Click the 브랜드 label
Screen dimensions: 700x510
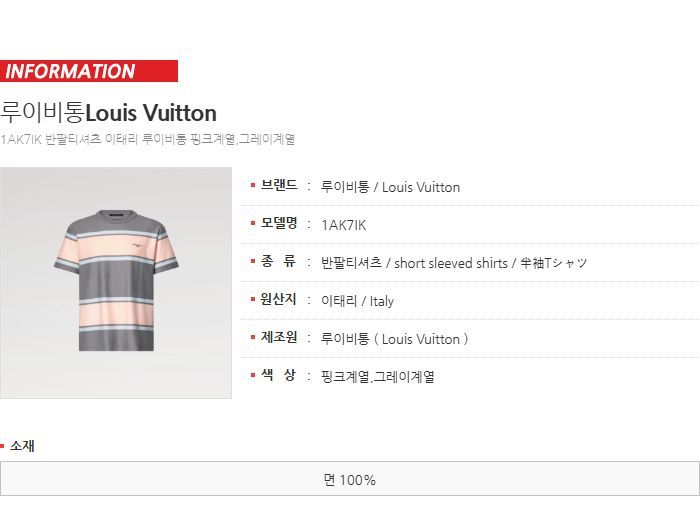coord(279,185)
